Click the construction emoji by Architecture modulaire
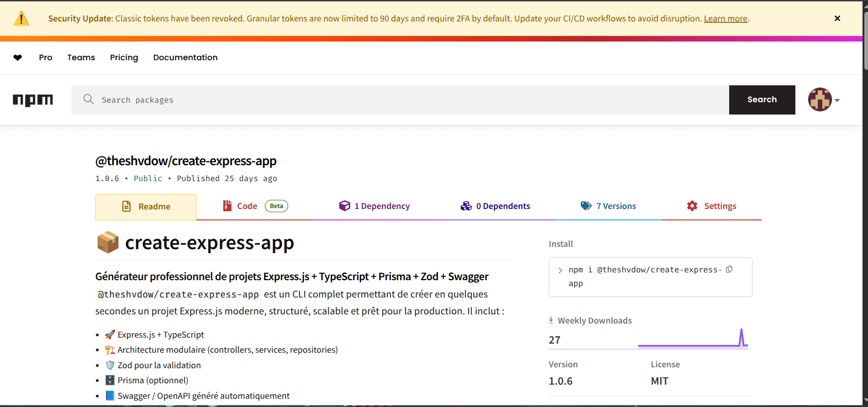 [x=110, y=350]
